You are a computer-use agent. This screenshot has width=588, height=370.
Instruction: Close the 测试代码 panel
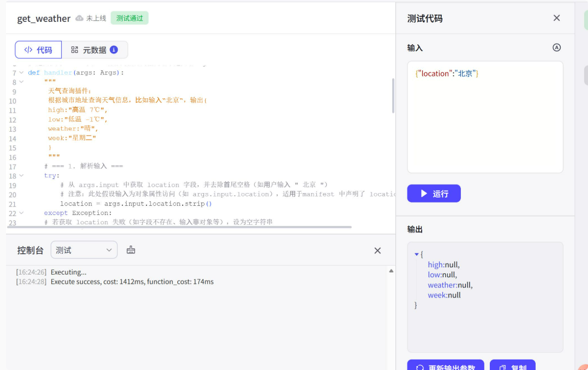tap(556, 18)
